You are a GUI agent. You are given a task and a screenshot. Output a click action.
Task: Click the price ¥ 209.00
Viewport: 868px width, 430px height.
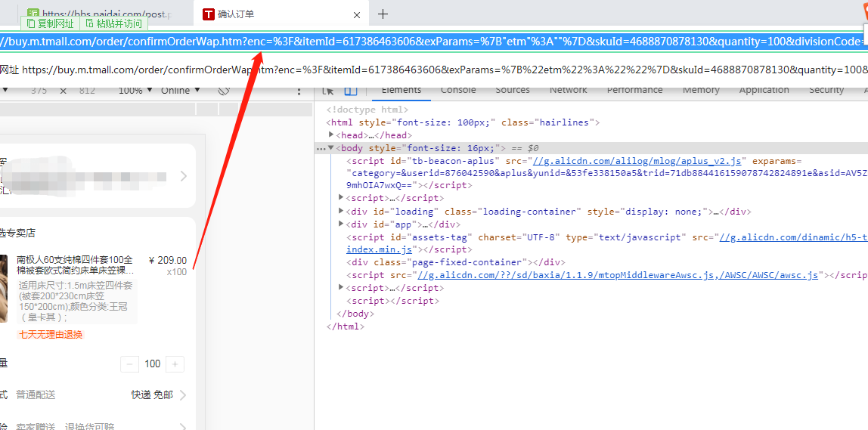(168, 261)
